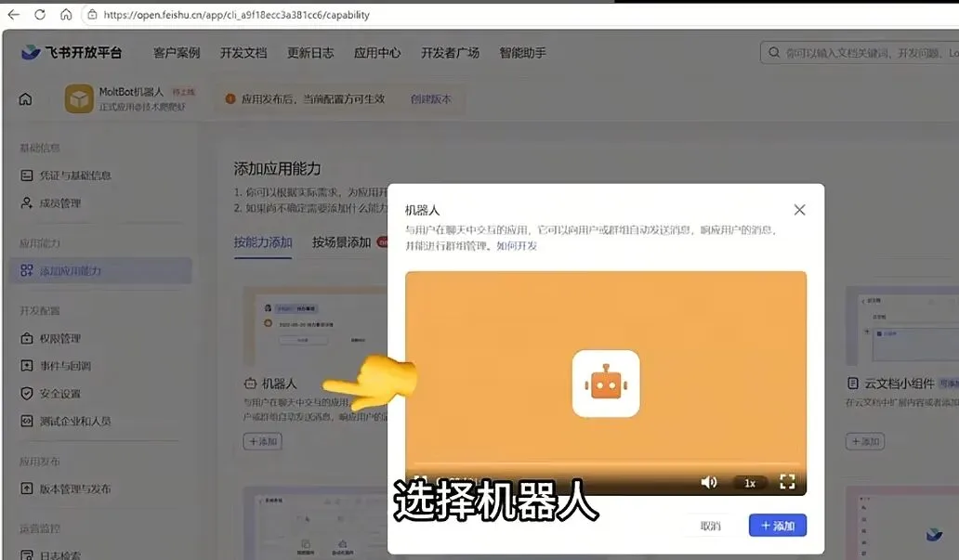Open 客户案例 menu item

(177, 53)
